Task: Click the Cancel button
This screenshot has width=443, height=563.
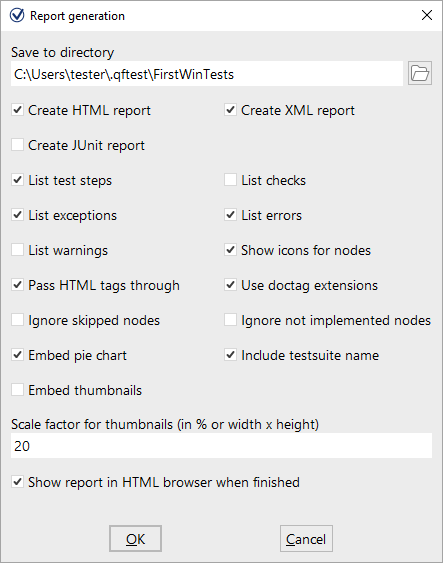Action: tap(306, 539)
